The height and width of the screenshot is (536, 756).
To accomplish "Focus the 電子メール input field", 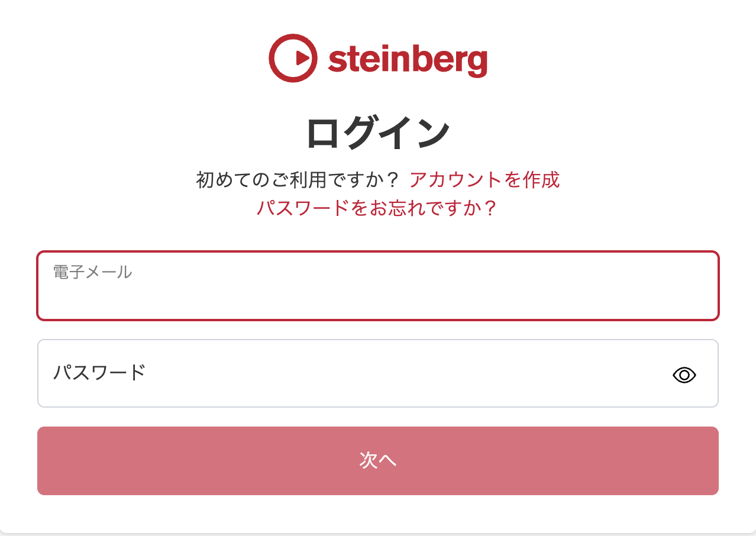I will [378, 293].
